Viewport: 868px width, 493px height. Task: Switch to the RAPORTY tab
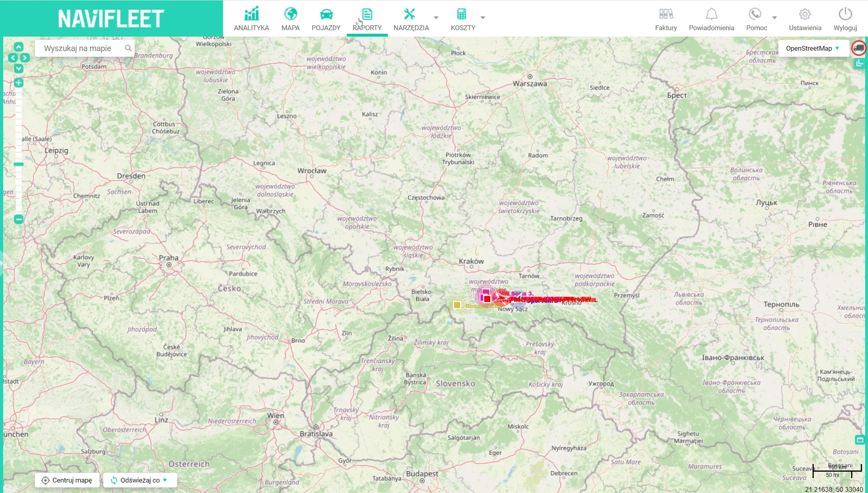[x=367, y=19]
